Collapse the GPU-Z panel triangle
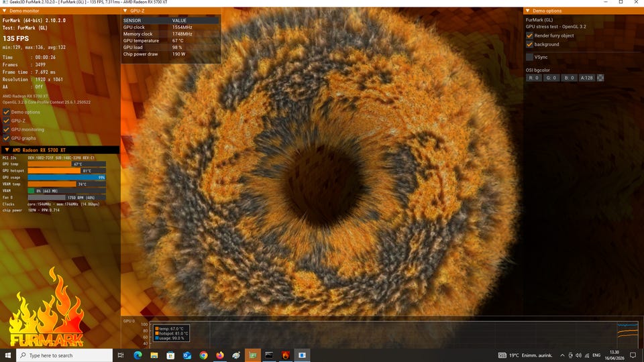 coord(125,11)
